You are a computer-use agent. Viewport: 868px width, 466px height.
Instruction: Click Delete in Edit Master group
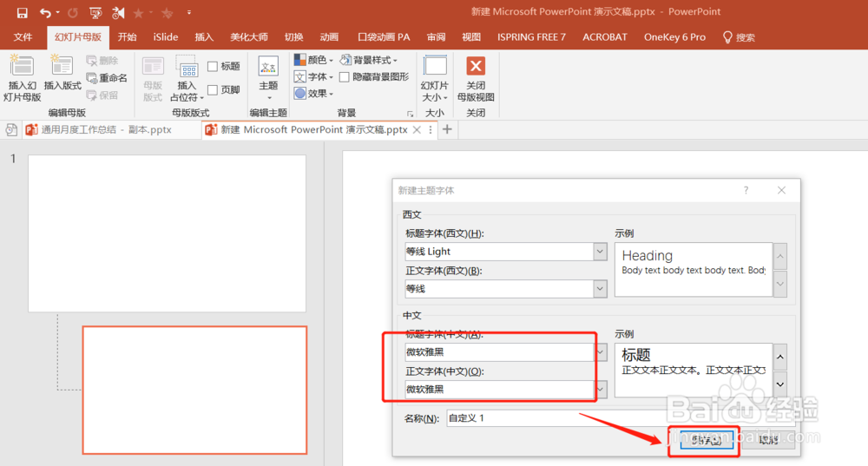[x=102, y=61]
